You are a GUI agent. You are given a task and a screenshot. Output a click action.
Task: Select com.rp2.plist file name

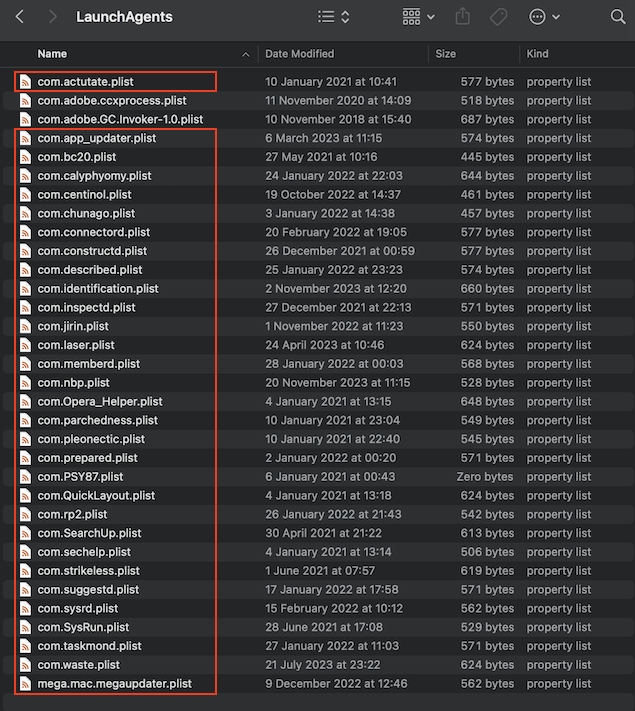[72, 514]
